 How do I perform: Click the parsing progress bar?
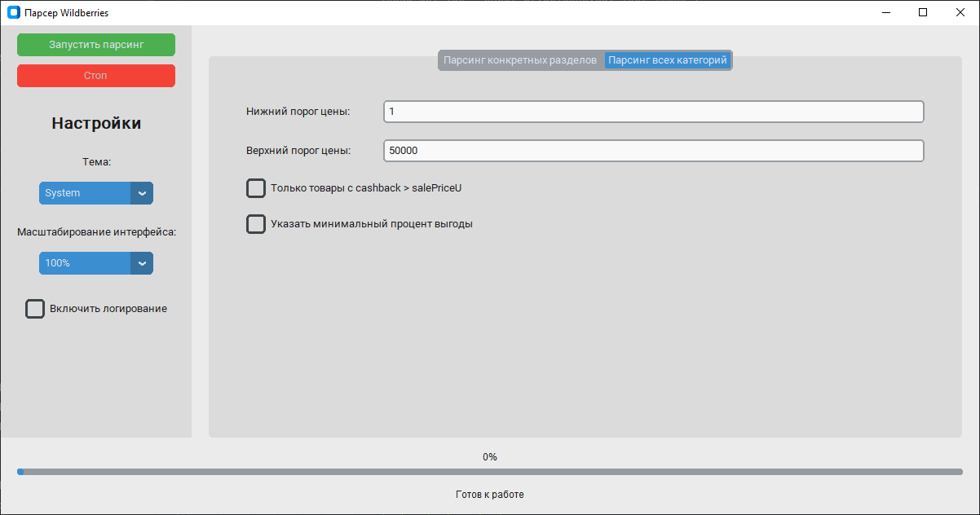click(490, 472)
